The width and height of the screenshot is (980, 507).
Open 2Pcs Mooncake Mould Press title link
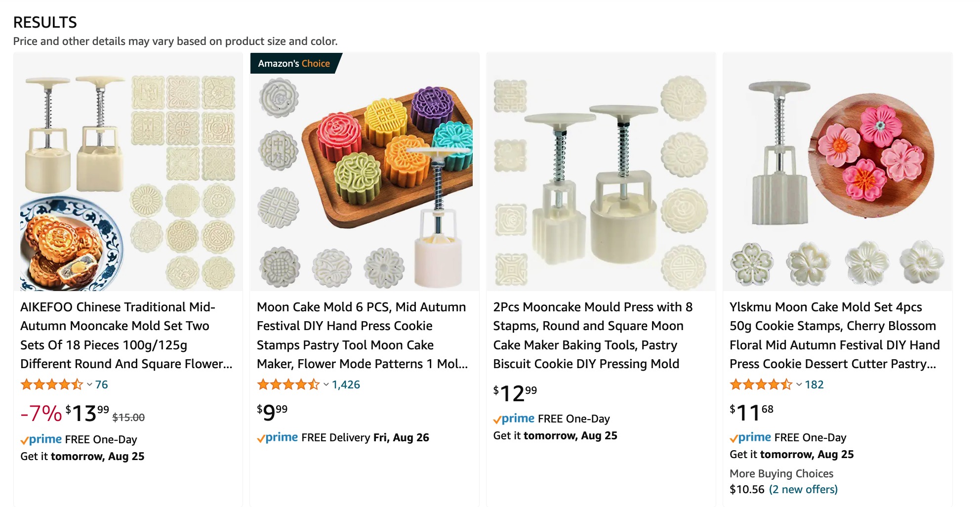[593, 336]
